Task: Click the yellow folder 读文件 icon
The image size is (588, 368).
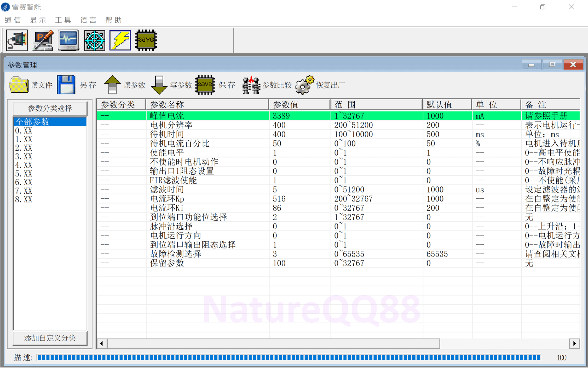Action: 19,85
